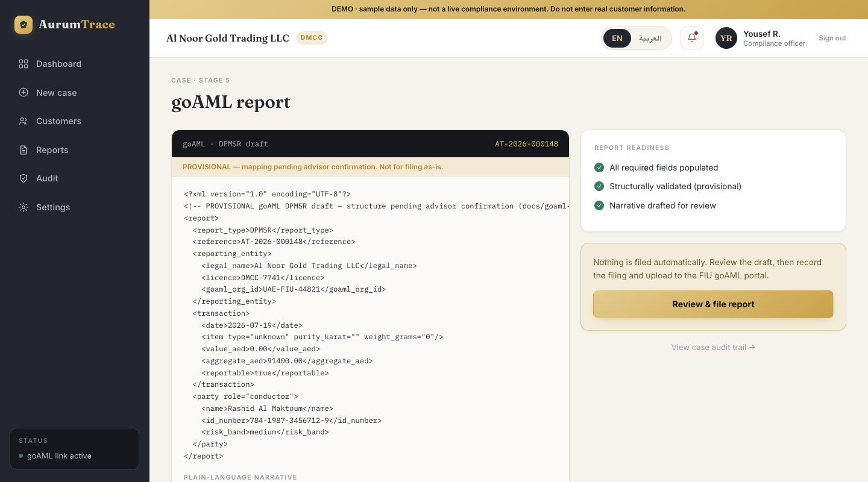The height and width of the screenshot is (482, 868).
Task: Click the Review & file report button
Action: pyautogui.click(x=713, y=304)
